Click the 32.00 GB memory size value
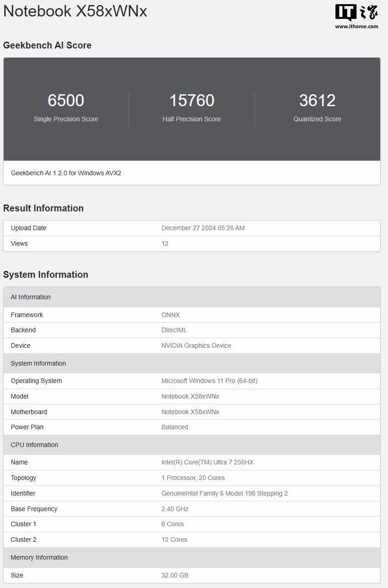 (x=175, y=575)
